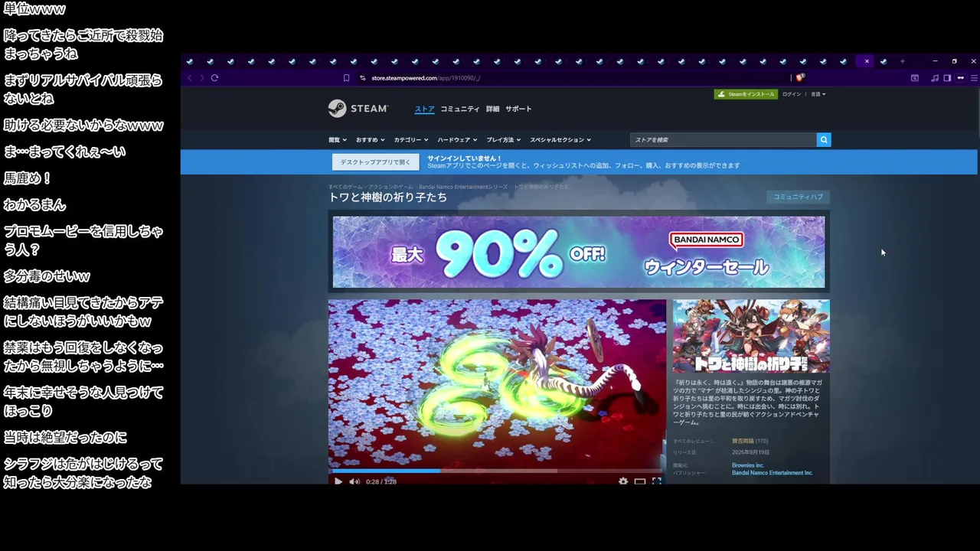Open video settings gear icon
Image resolution: width=980 pixels, height=551 pixels.
(623, 481)
